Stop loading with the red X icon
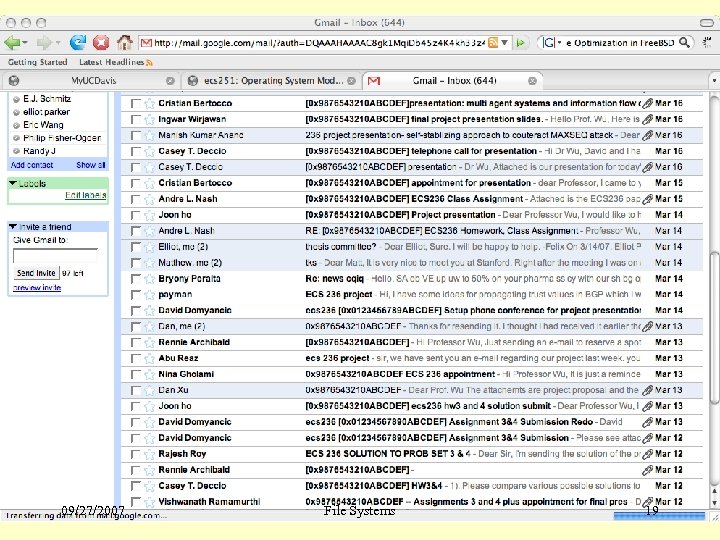The image size is (720, 540). 101,43
